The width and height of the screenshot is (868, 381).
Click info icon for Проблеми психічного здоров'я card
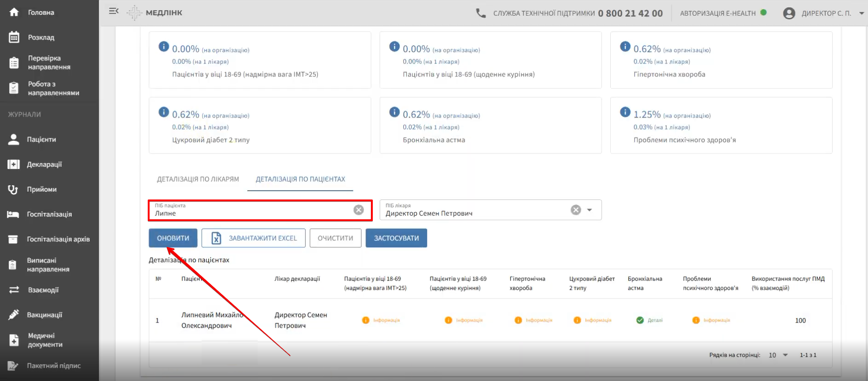click(625, 112)
